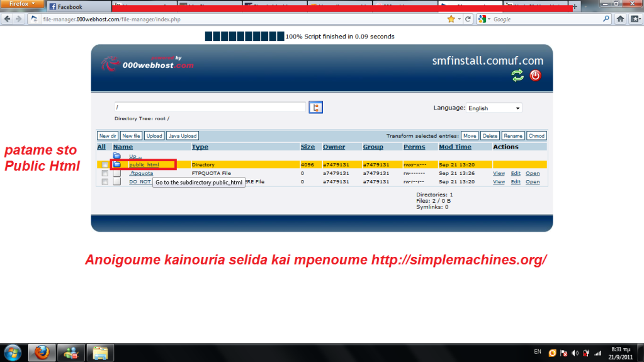This screenshot has width=644, height=362.
Task: Expand the Language dropdown
Action: [x=494, y=108]
